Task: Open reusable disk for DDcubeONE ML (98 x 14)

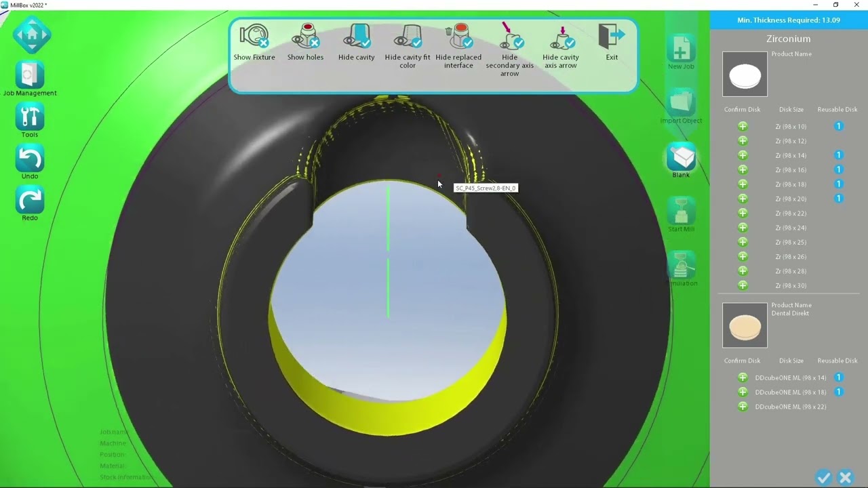Action: [838, 378]
